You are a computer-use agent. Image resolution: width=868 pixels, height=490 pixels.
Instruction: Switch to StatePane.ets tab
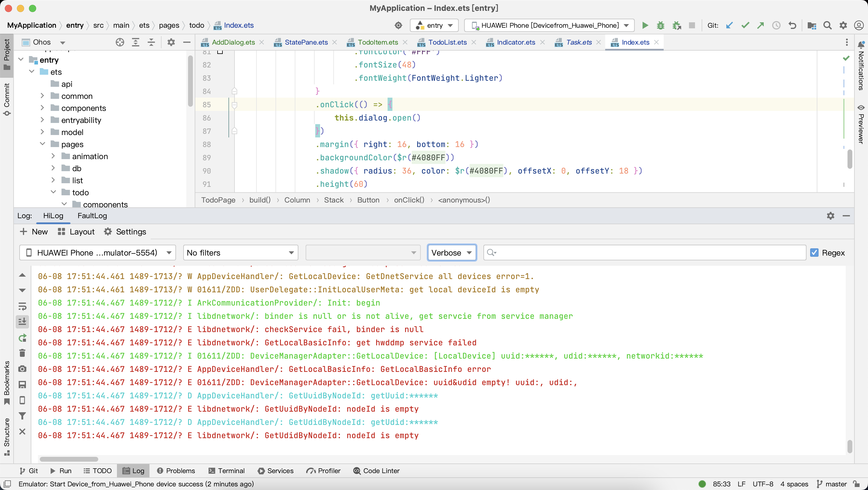coord(306,42)
